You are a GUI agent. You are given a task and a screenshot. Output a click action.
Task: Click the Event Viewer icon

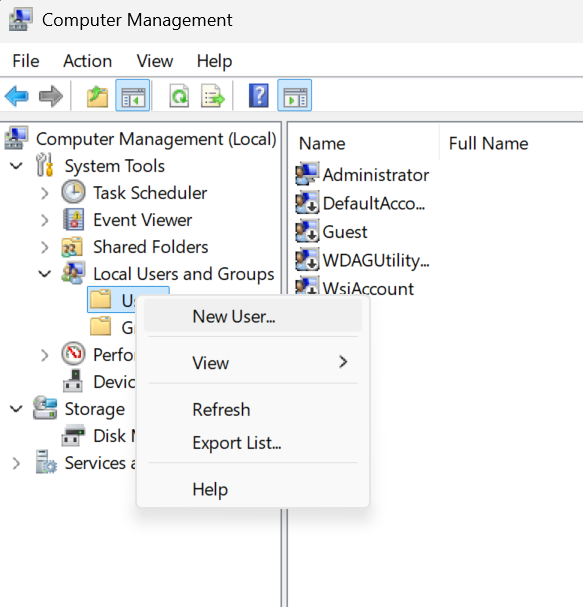click(x=73, y=219)
